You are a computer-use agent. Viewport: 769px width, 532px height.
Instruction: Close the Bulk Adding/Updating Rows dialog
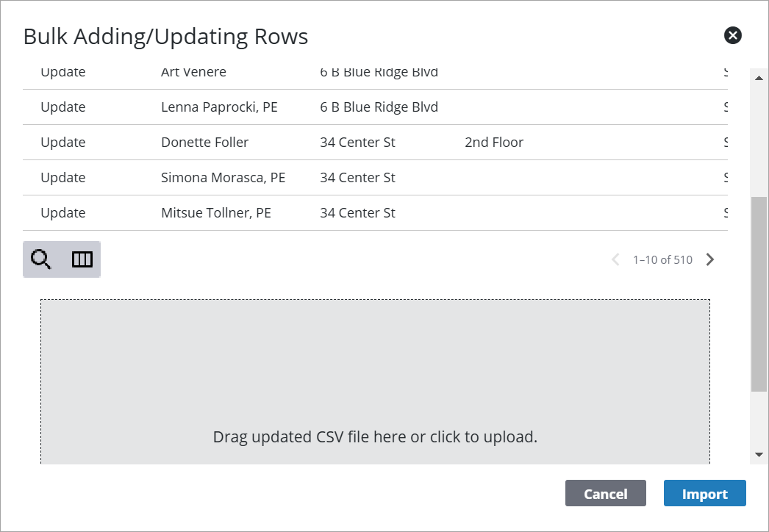pyautogui.click(x=732, y=35)
